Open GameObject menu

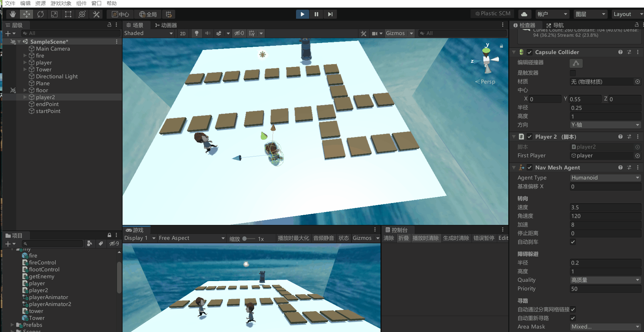point(61,3)
